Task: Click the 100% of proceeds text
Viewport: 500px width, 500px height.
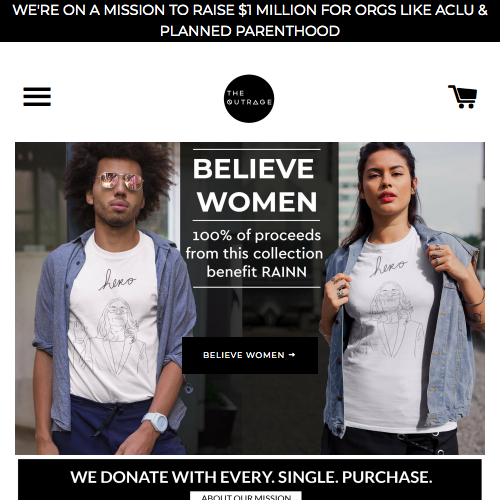Action: click(257, 235)
